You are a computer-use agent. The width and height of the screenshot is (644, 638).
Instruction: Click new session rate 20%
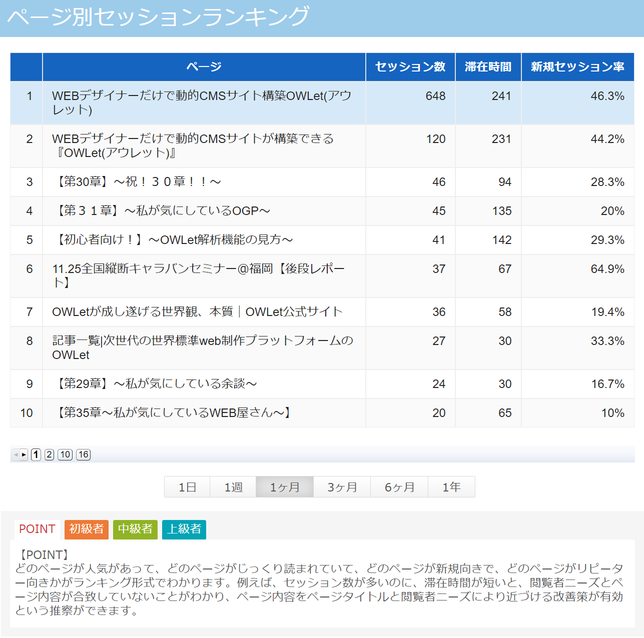612,211
